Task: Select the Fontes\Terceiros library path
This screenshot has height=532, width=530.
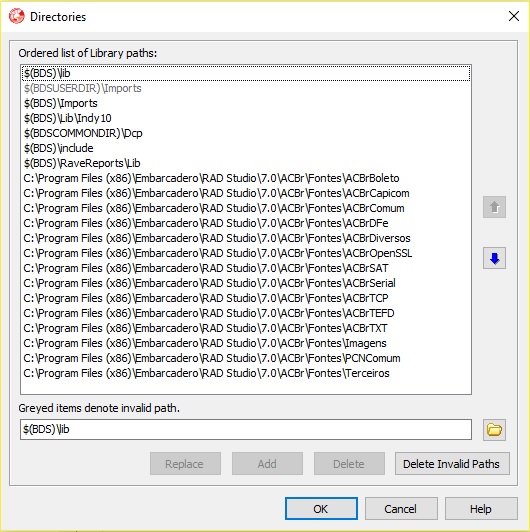Action: [246, 373]
